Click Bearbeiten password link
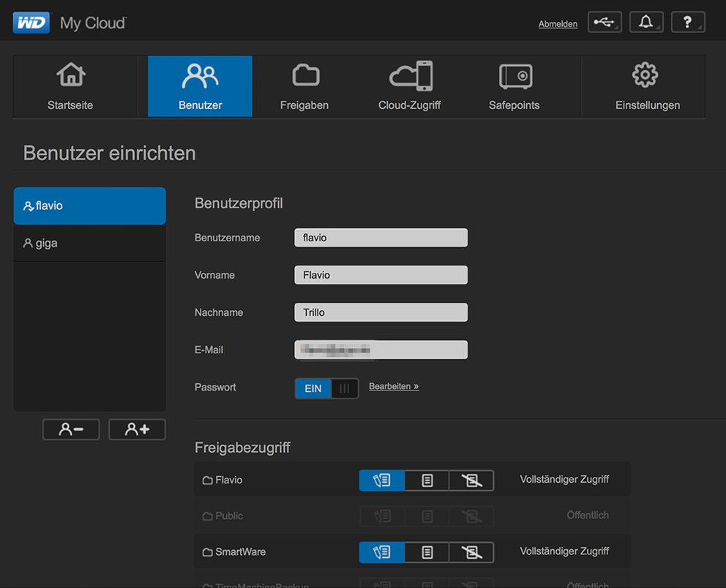The image size is (726, 588). point(394,386)
